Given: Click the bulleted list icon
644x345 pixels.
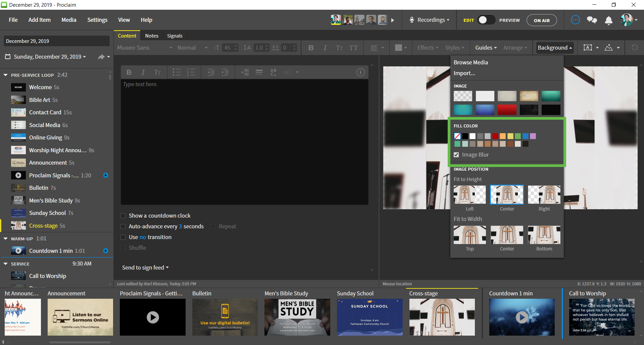Looking at the screenshot, I should pyautogui.click(x=177, y=72).
